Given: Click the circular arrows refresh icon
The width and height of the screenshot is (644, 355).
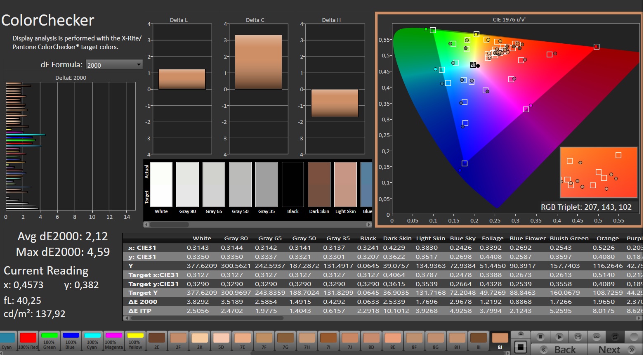Looking at the screenshot, I should point(615,337).
